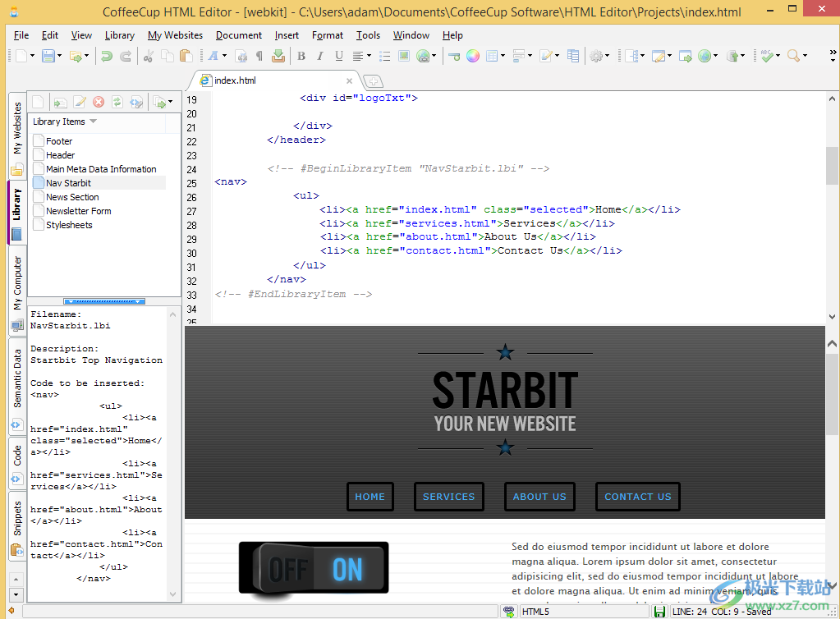Expand the font A dropdown arrow

tap(224, 56)
